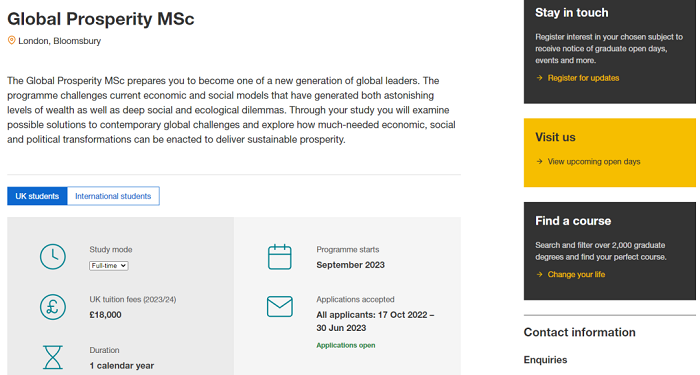
Task: Click the envelope icon for Applications accepted
Action: click(x=279, y=307)
